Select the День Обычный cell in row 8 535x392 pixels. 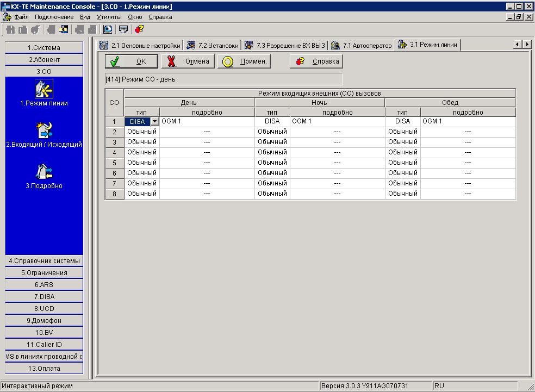click(141, 194)
